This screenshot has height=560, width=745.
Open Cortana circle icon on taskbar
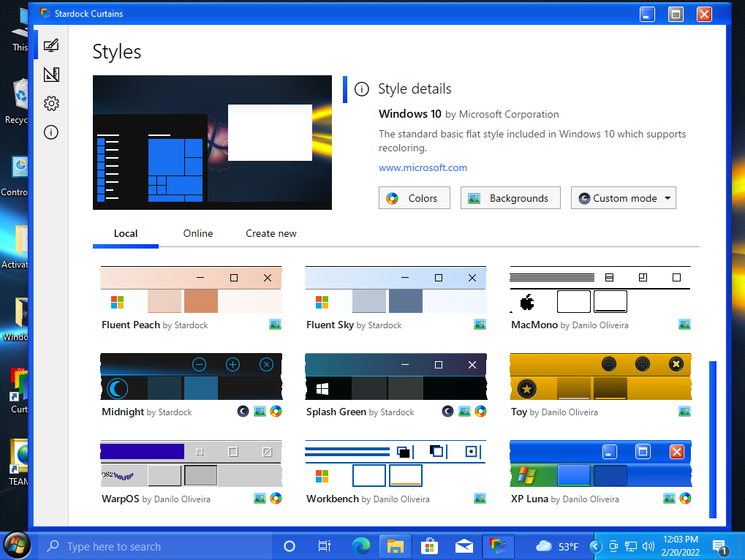[290, 546]
